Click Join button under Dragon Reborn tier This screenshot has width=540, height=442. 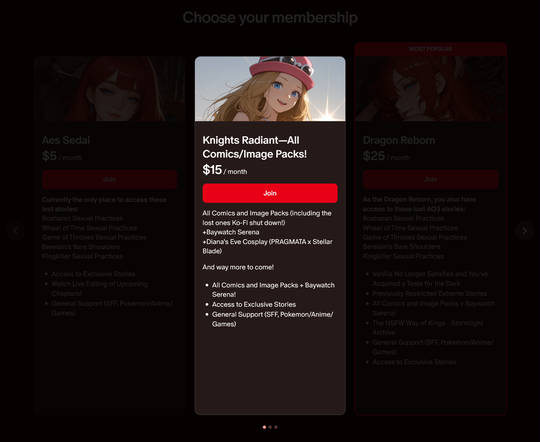click(x=430, y=179)
